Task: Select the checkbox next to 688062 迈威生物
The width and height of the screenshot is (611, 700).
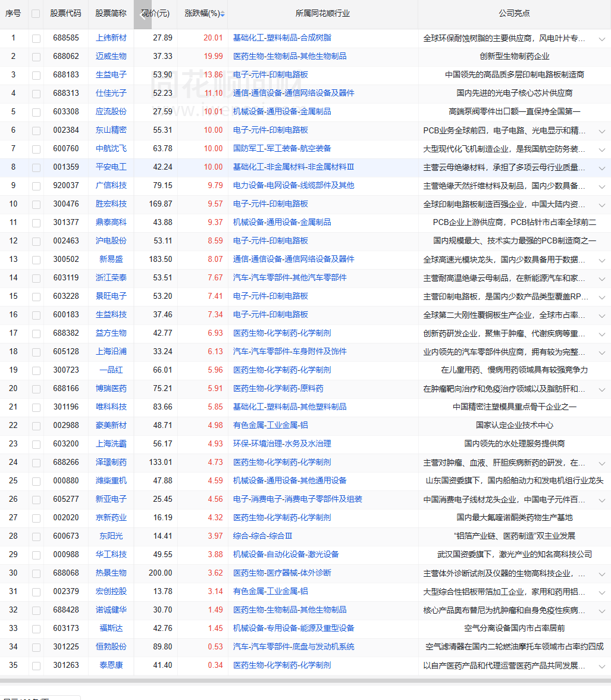Action: pyautogui.click(x=36, y=57)
